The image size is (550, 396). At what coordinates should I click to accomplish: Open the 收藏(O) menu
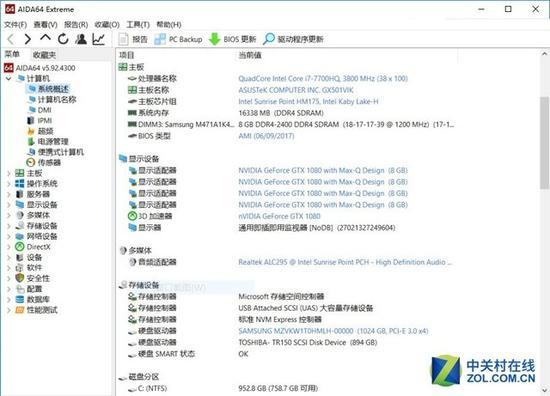click(x=107, y=25)
